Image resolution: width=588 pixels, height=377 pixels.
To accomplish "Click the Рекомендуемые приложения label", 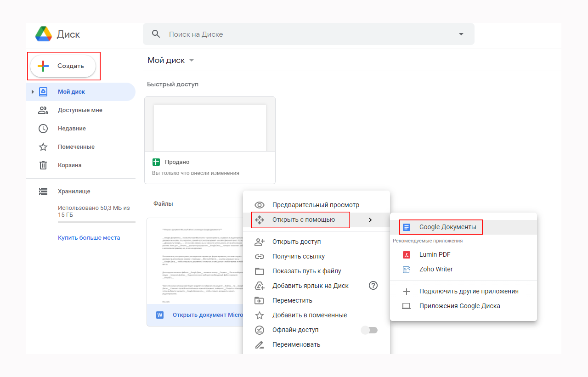I will [x=428, y=241].
